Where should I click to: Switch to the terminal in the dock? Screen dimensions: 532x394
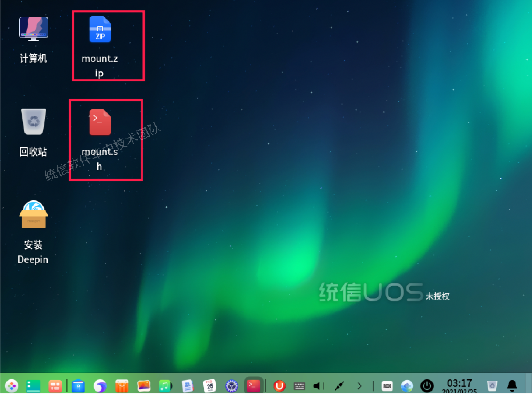pos(254,385)
